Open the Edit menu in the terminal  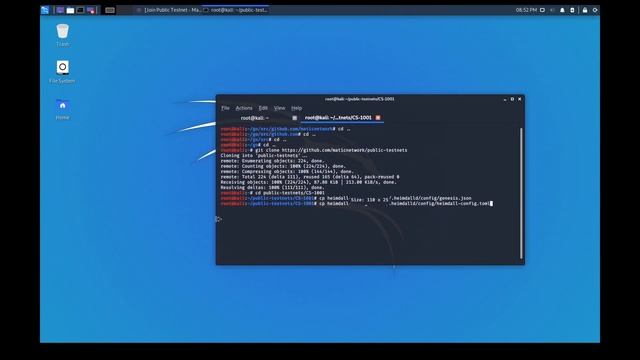click(x=263, y=108)
